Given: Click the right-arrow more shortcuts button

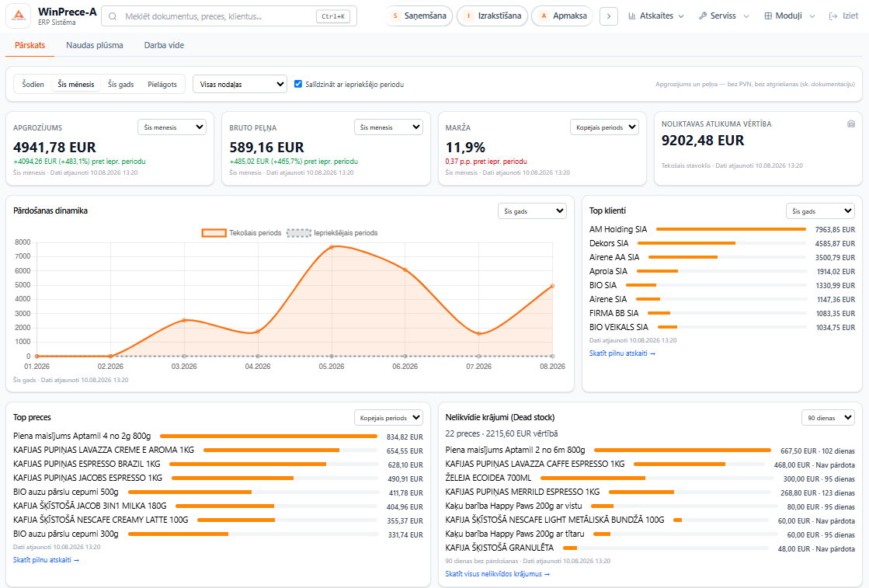Looking at the screenshot, I should click(609, 16).
